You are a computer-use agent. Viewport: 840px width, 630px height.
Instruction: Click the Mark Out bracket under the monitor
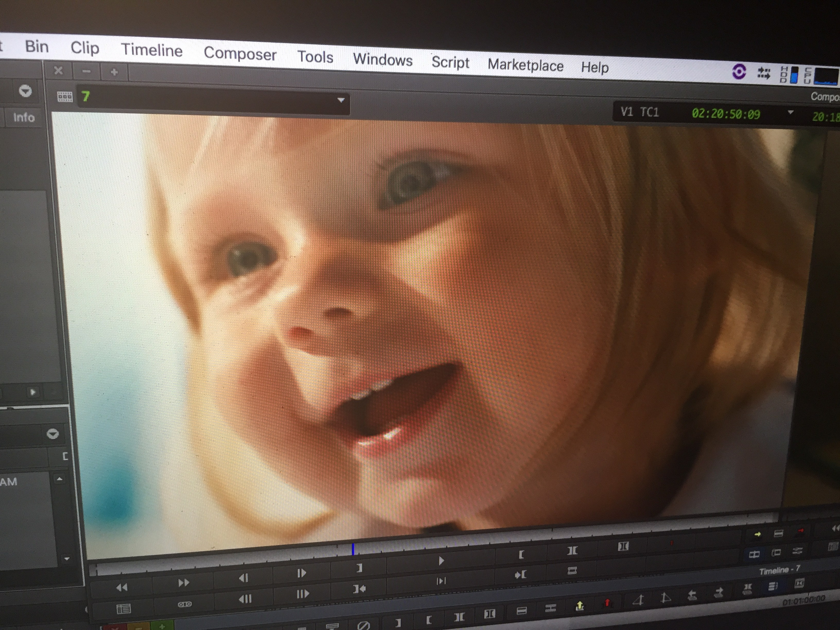[359, 568]
